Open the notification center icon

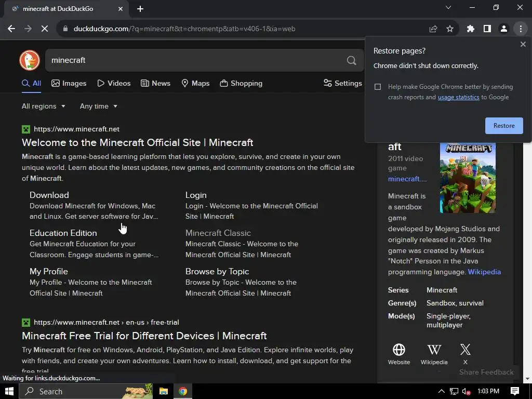[515, 392]
